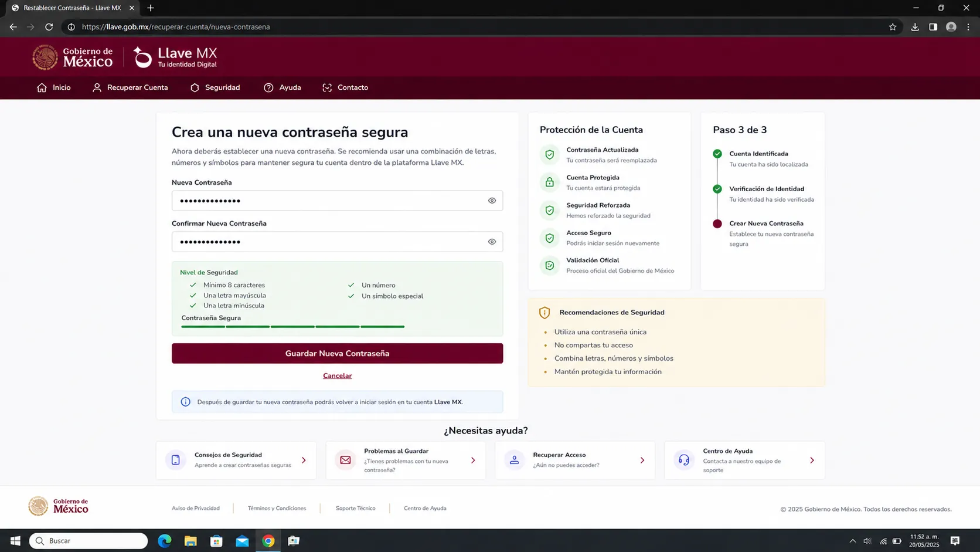Click the browser address bar URL
This screenshot has height=552, width=980.
tap(176, 27)
